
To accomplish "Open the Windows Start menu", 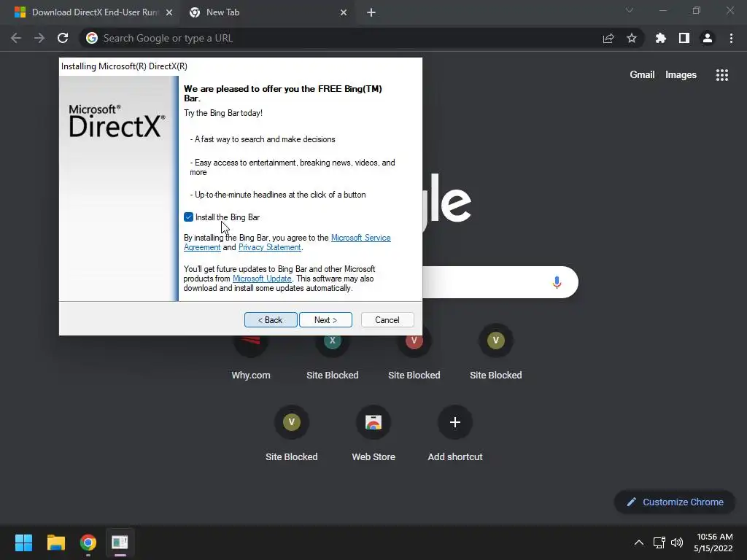I will (x=23, y=542).
